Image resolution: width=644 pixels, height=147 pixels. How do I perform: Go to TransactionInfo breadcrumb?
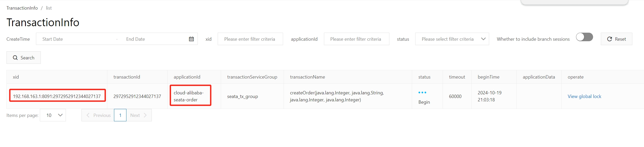pos(22,8)
